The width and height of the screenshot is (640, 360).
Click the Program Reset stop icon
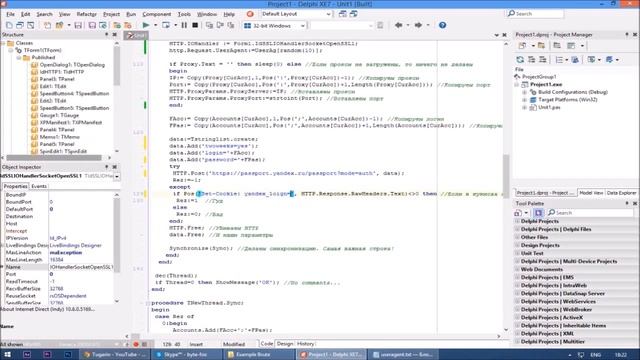click(195, 25)
